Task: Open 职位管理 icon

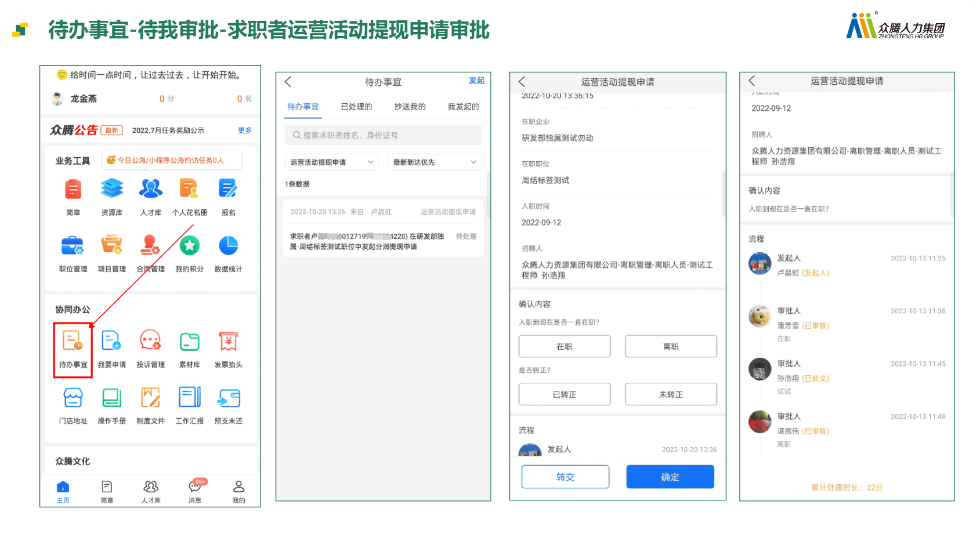Action: (x=73, y=246)
